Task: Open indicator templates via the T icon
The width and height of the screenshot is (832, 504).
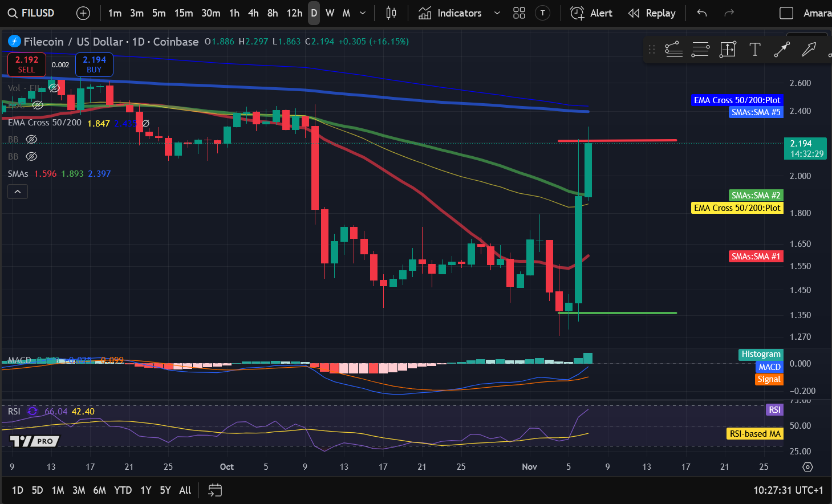Action: point(542,13)
